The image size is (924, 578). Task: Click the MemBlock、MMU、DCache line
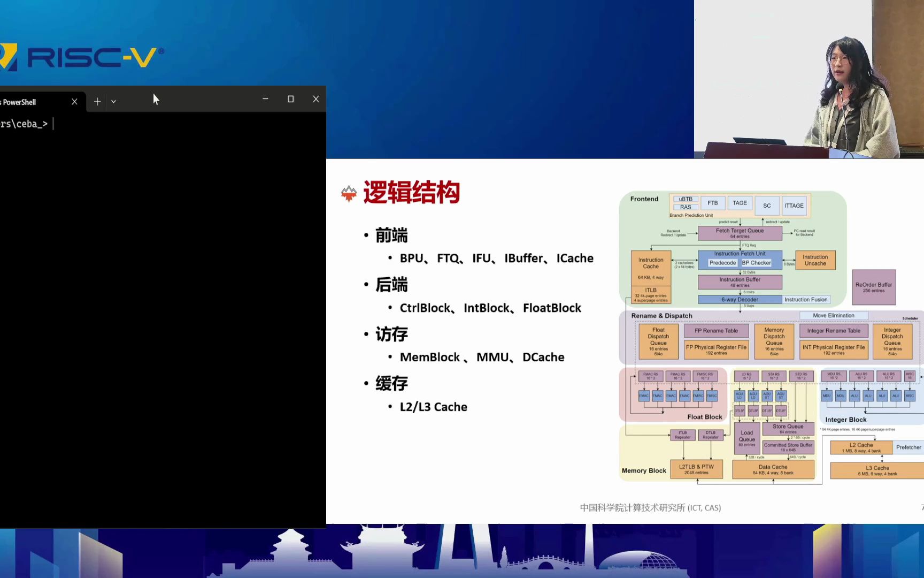coord(482,358)
